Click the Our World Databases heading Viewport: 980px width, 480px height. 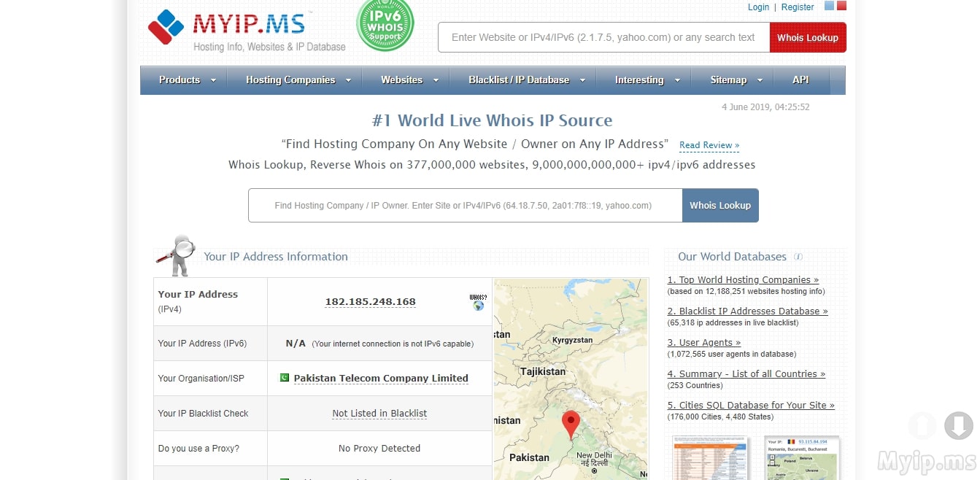pos(732,257)
